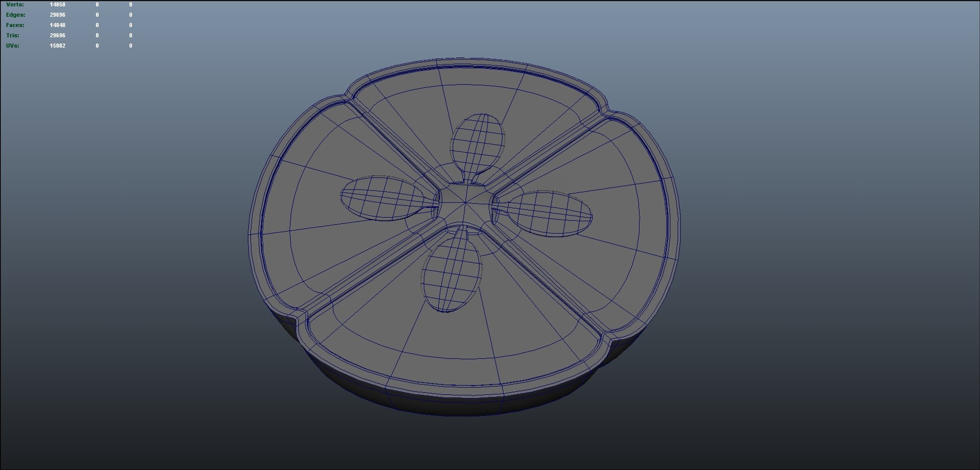This screenshot has width=980, height=470.
Task: Select the Faces count value 14848
Action: [x=58, y=25]
